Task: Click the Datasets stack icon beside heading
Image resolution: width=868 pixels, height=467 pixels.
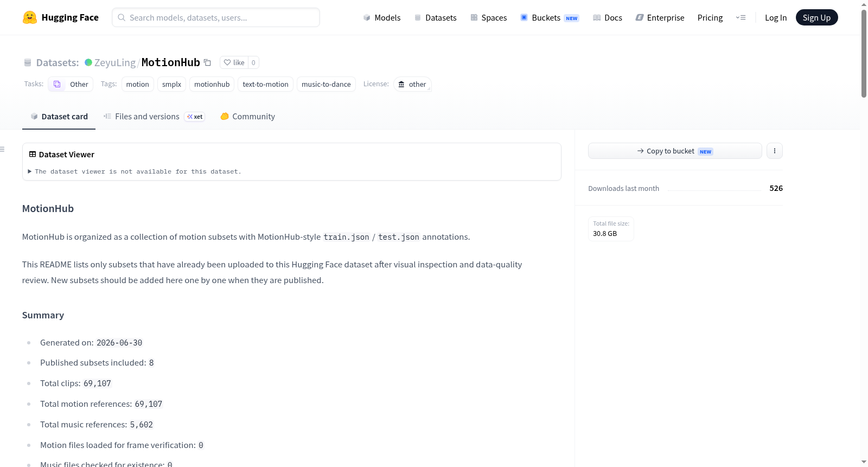Action: pyautogui.click(x=28, y=63)
